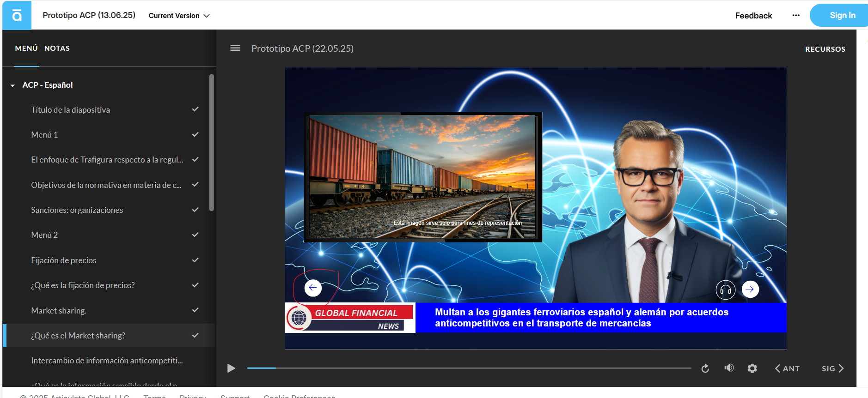Click the Prototipo ACP (22.05.25) title
The width and height of the screenshot is (868, 398).
click(x=302, y=48)
